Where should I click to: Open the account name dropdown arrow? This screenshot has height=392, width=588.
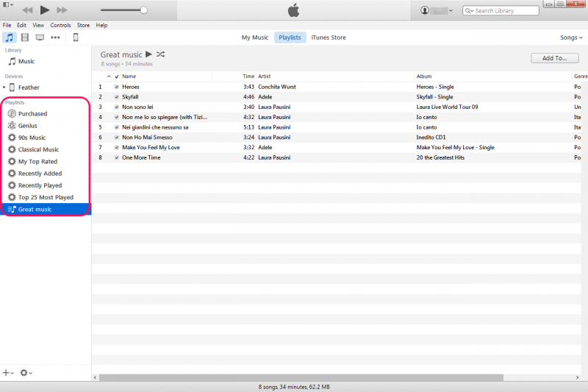point(451,11)
